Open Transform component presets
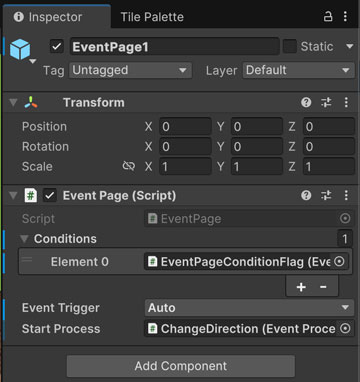This screenshot has height=382, width=360. tap(326, 102)
